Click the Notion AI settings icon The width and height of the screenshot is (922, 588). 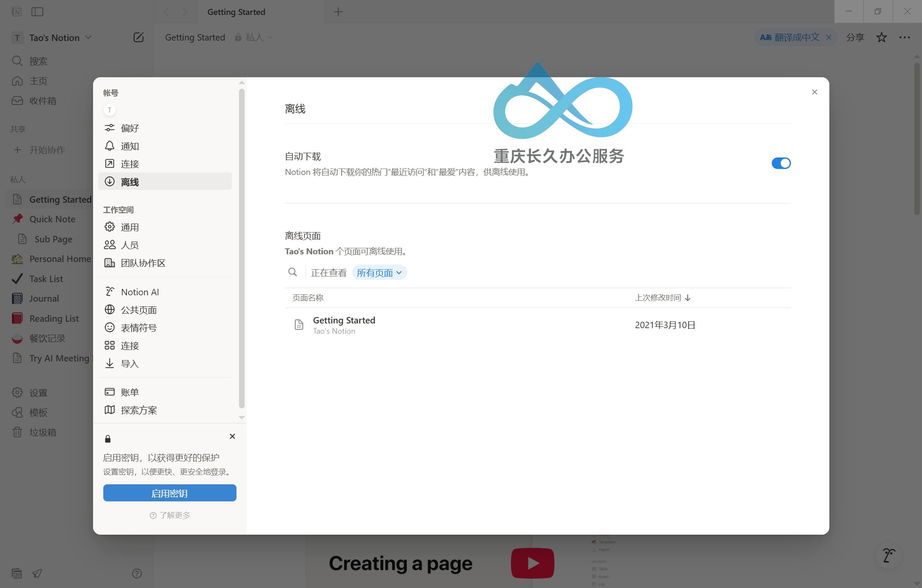click(x=110, y=291)
